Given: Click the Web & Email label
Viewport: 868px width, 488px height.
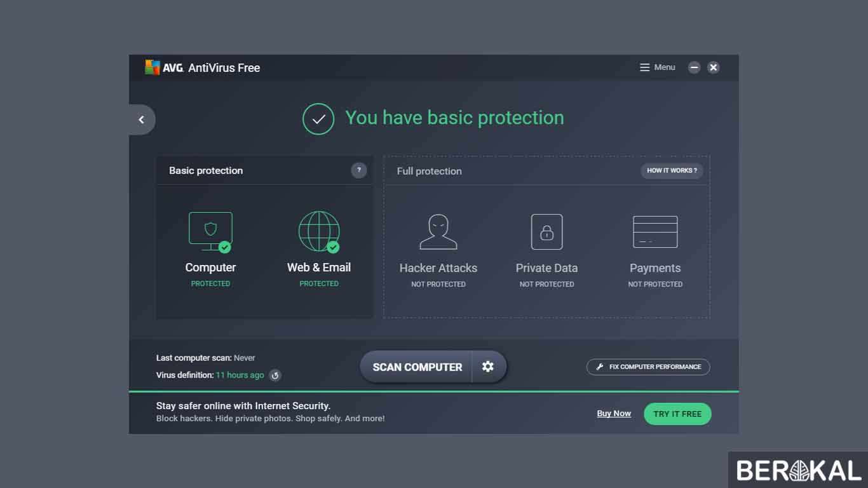Looking at the screenshot, I should tap(319, 268).
